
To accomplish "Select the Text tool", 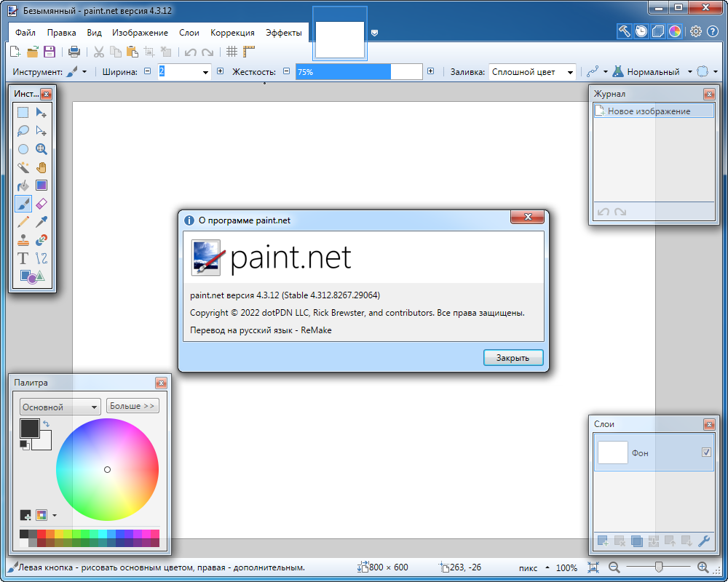I will pos(23,258).
